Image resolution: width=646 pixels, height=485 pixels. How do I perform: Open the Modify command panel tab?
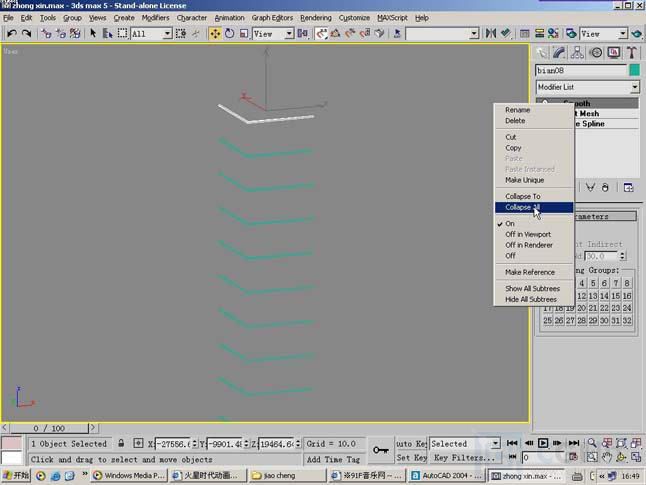pos(559,53)
